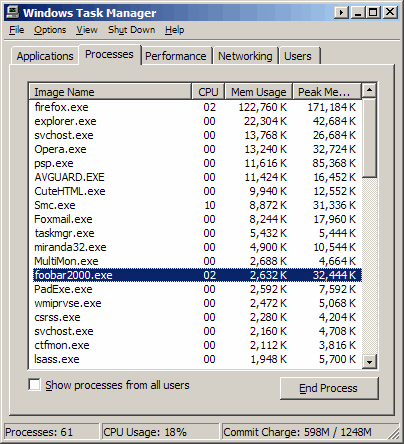Click the resize grip in status bar corner
This screenshot has width=404, height=444.
pyautogui.click(x=395, y=433)
